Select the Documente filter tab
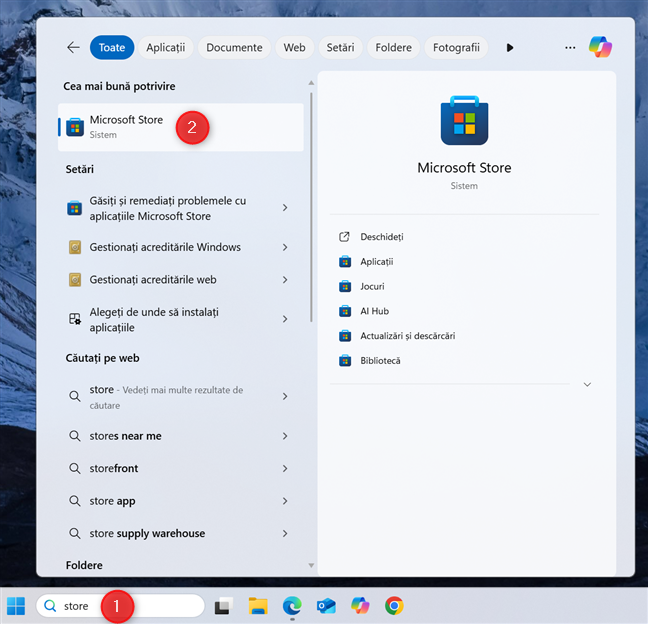 234,47
